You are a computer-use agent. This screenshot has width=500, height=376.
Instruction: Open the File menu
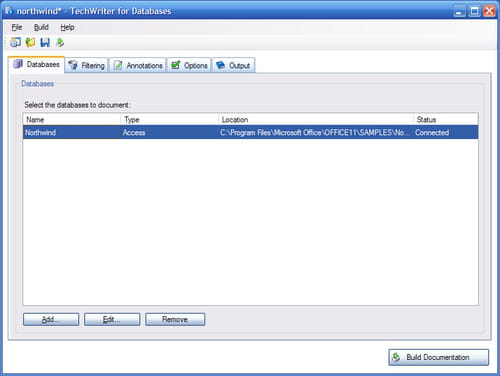pyautogui.click(x=17, y=27)
